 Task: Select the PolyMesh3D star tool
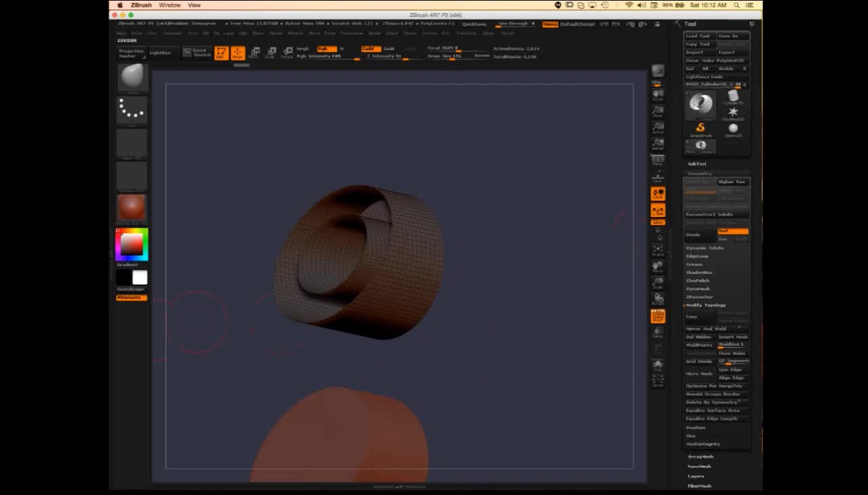[733, 113]
